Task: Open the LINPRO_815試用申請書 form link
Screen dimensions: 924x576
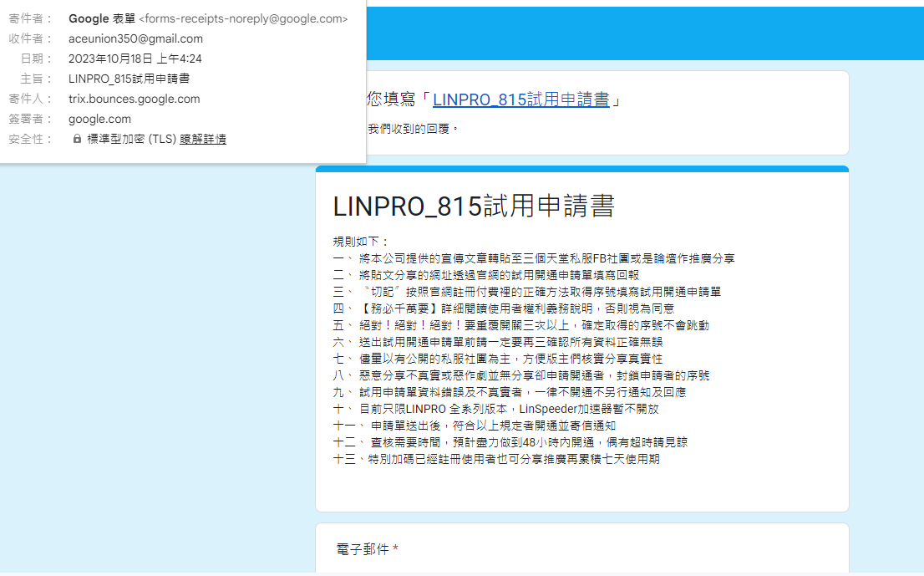Action: pyautogui.click(x=521, y=99)
